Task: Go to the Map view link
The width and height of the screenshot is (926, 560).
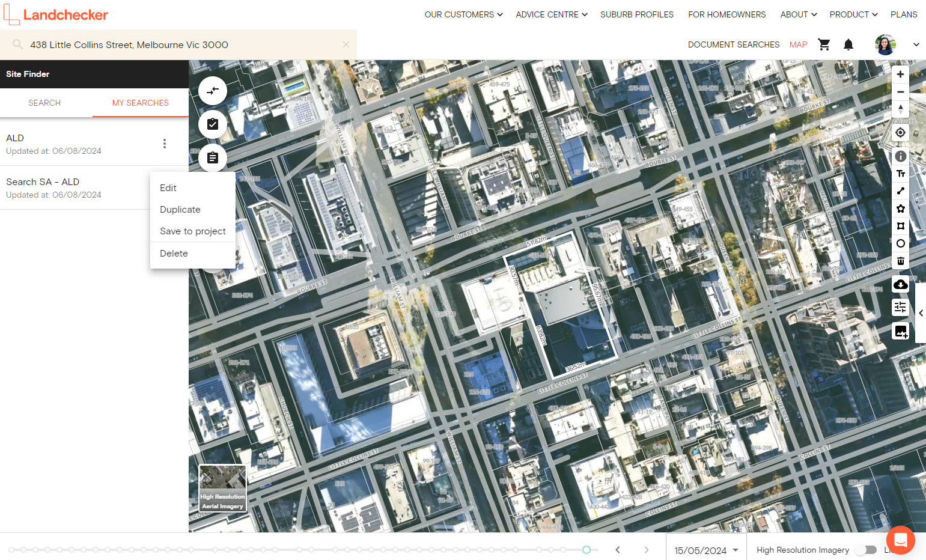Action: [x=799, y=44]
